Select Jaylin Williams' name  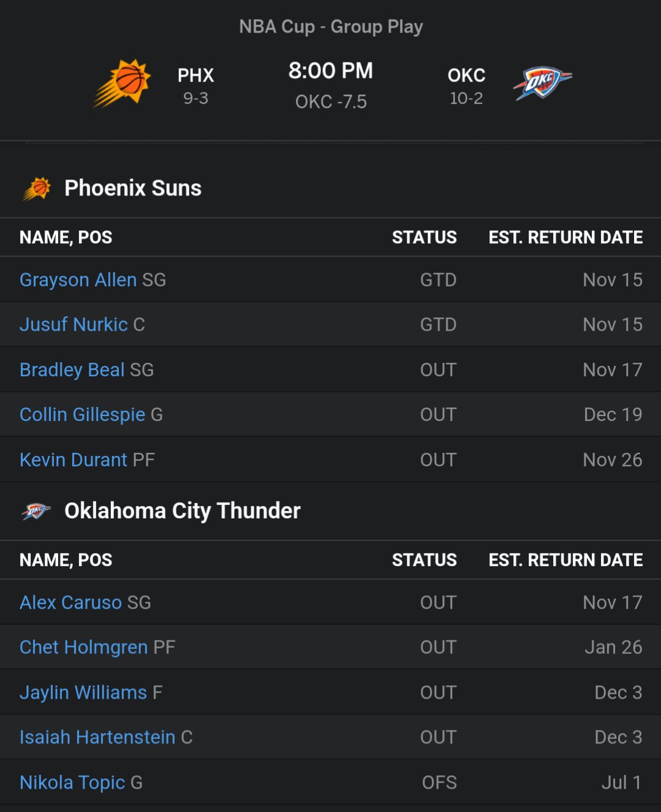(83, 693)
